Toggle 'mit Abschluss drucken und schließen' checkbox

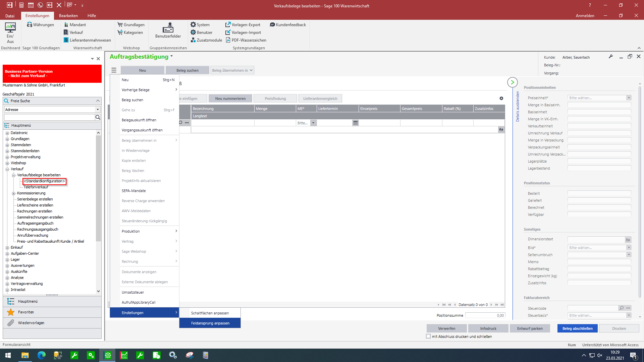(428, 337)
